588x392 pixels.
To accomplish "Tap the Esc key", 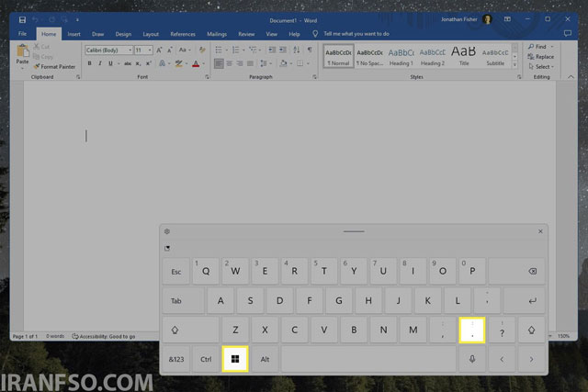I will [176, 271].
